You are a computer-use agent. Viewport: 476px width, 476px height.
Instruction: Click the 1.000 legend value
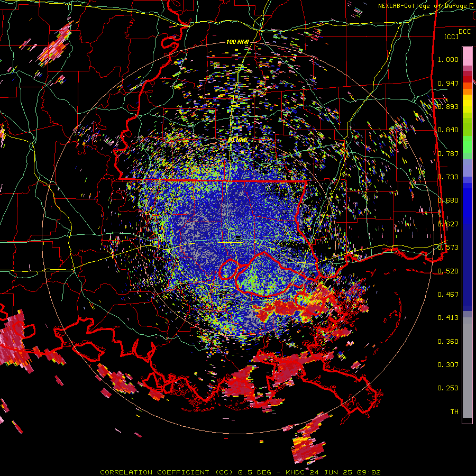[x=448, y=59]
